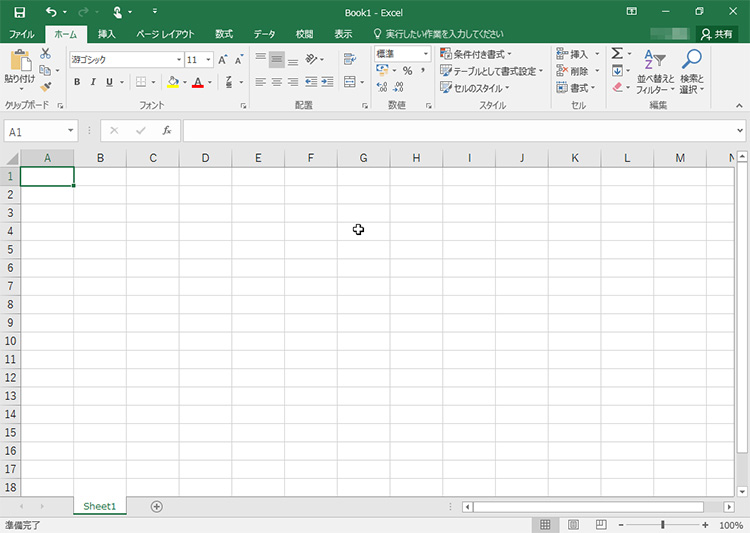Viewport: 750px width, 533px height.
Task: Click the Percent Style icon
Action: (x=407, y=71)
